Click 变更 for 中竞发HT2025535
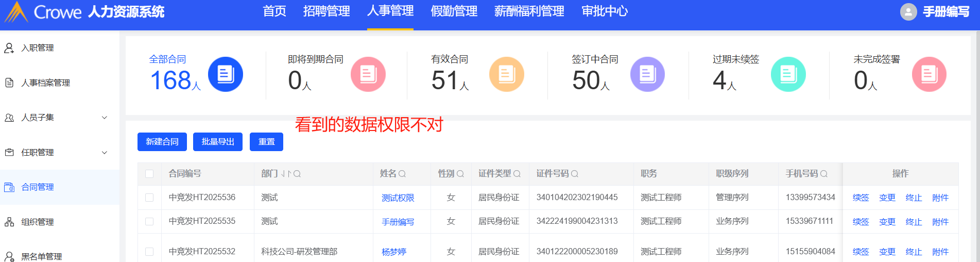Screen dimensions: 980x262 pyautogui.click(x=887, y=222)
